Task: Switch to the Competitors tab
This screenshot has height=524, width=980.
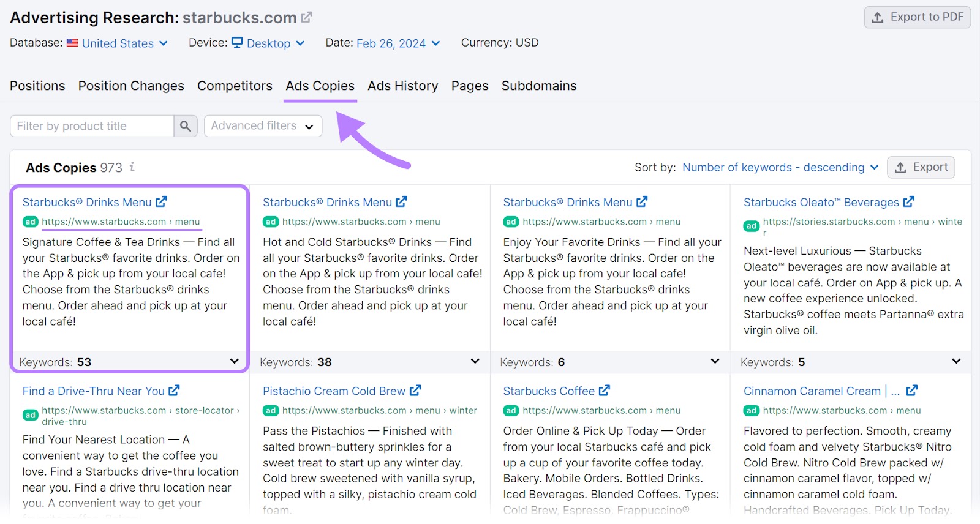Action: point(235,86)
